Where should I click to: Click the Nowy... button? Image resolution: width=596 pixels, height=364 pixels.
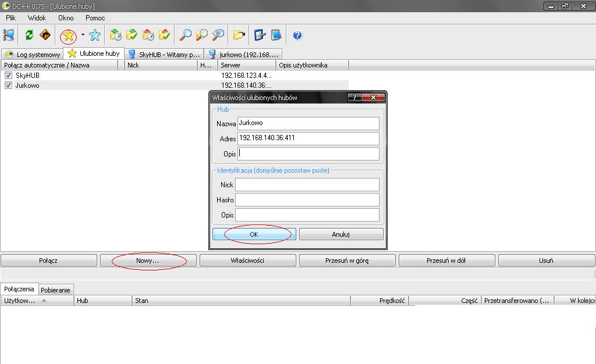click(x=148, y=260)
